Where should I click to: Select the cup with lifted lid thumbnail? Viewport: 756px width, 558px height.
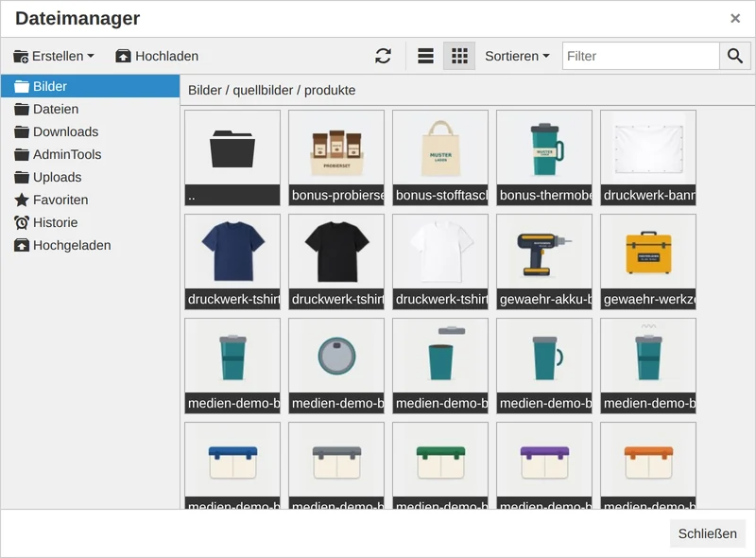point(440,366)
